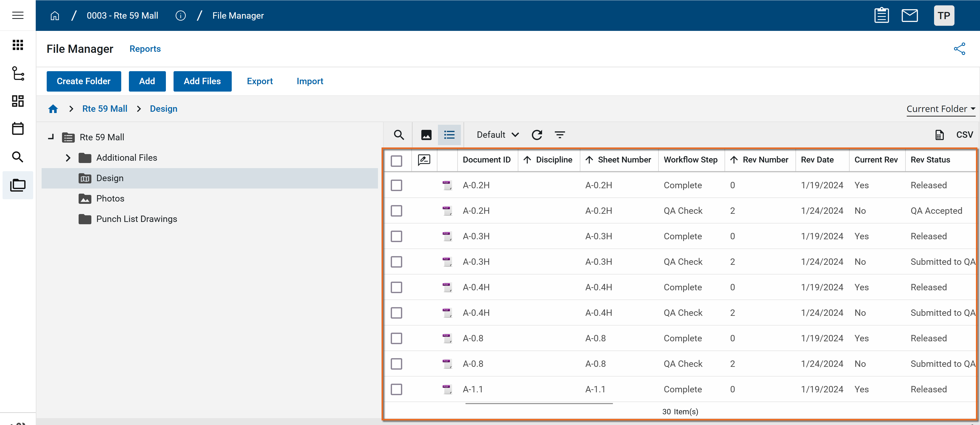Click the search magnifier in file toolbar
Screen dimensions: 980x425
tap(398, 135)
